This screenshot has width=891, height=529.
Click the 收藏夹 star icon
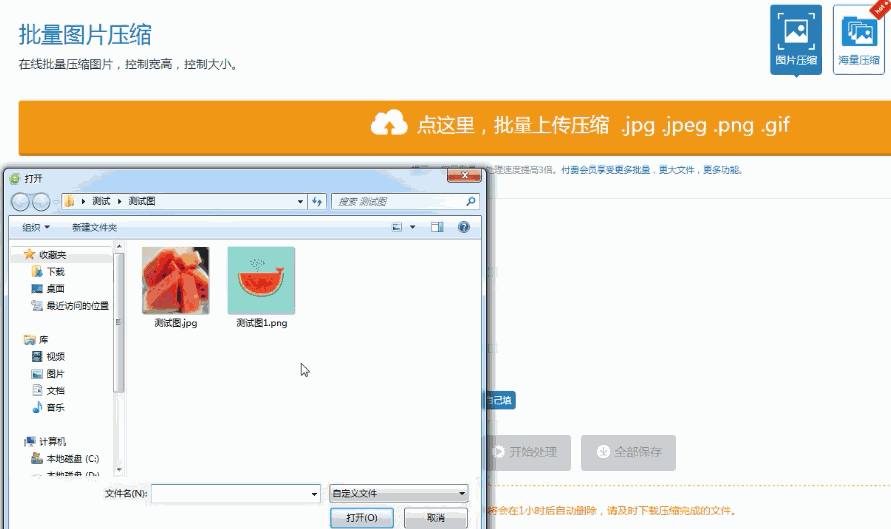click(30, 254)
